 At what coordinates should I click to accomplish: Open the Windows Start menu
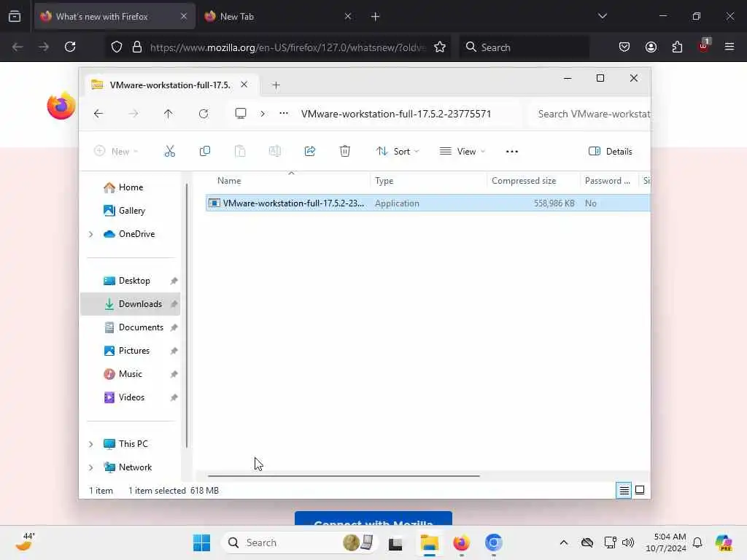coord(201,542)
